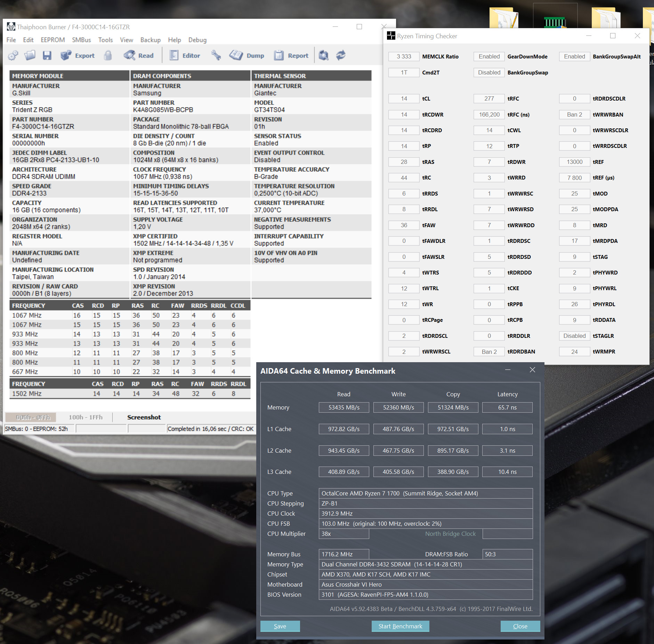The image size is (654, 644).
Task: Click part number K4A8G085WB-BCPB text
Action: click(163, 110)
